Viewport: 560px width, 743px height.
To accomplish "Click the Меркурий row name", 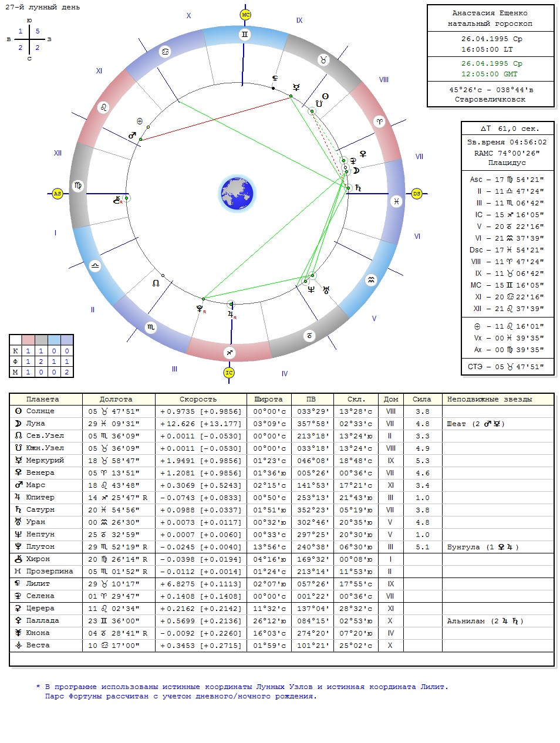I will coord(45,460).
